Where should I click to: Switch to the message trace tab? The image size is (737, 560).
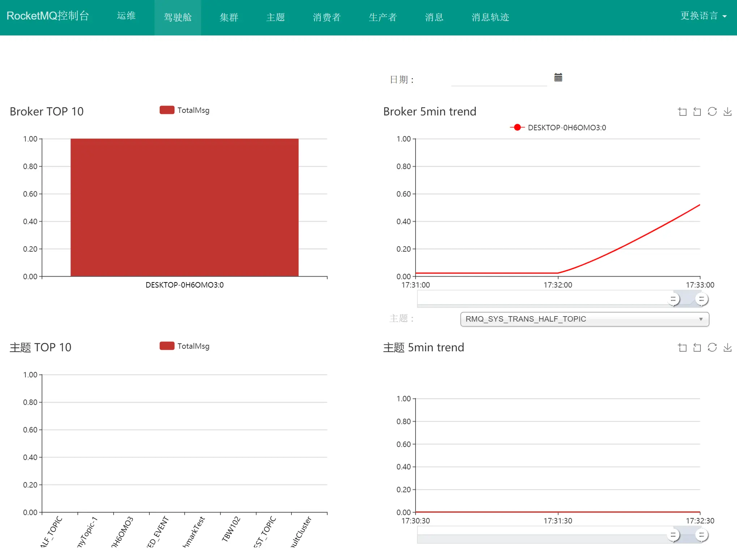click(x=490, y=17)
